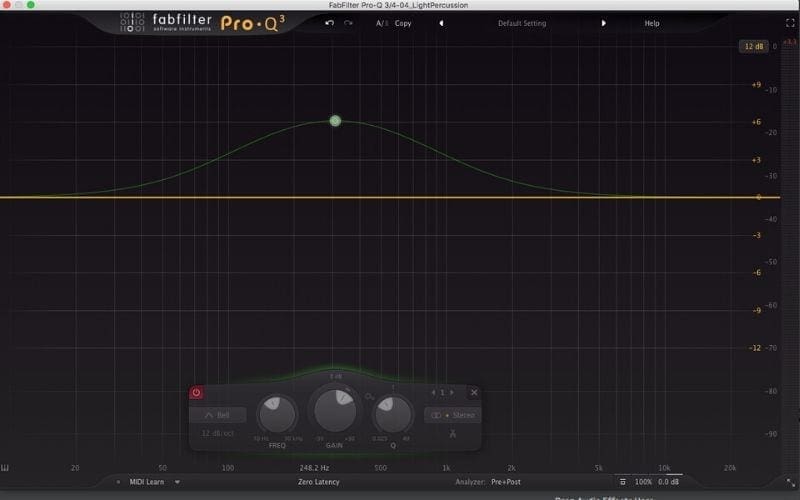
Task: Click the 20k frequency scale label
Action: [x=730, y=468]
